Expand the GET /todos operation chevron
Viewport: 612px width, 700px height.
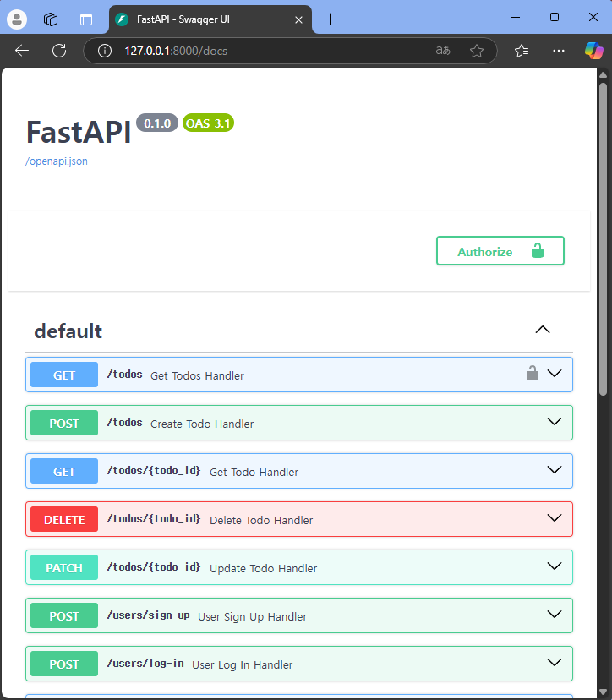click(554, 374)
